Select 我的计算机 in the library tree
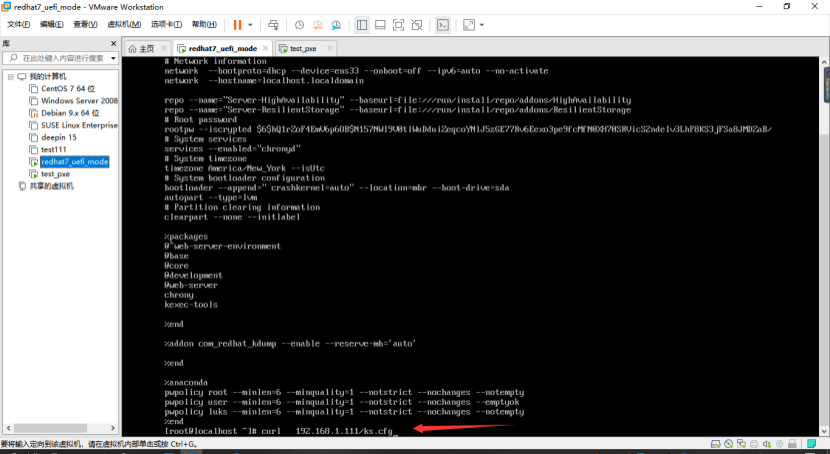The height and width of the screenshot is (454, 830). [48, 77]
